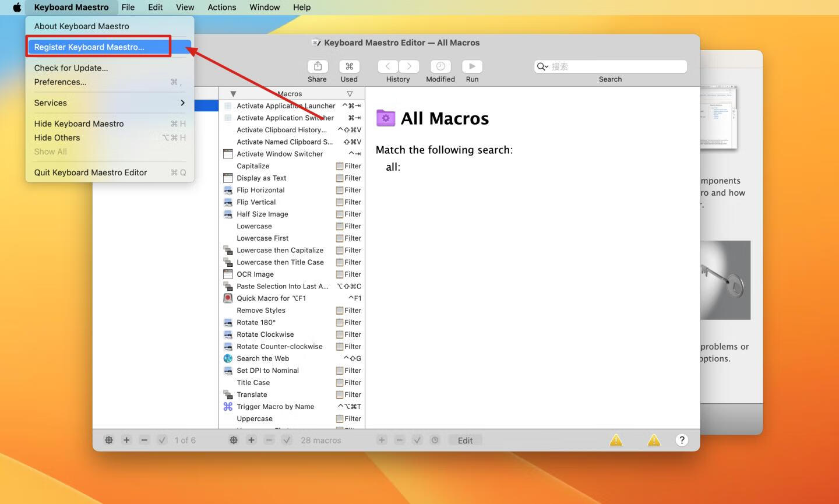
Task: Open the View menu
Action: point(185,8)
